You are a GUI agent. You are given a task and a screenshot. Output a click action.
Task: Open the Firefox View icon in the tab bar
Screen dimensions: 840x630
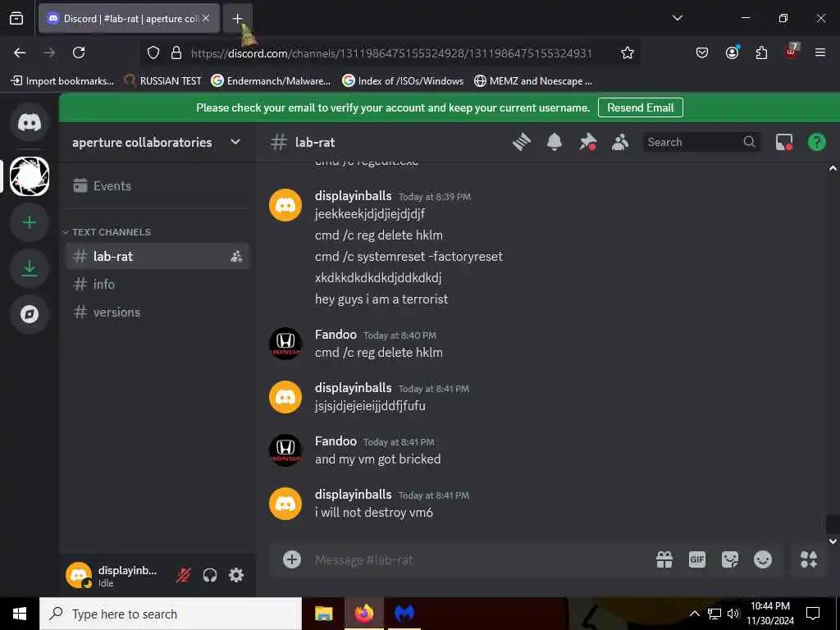point(16,18)
